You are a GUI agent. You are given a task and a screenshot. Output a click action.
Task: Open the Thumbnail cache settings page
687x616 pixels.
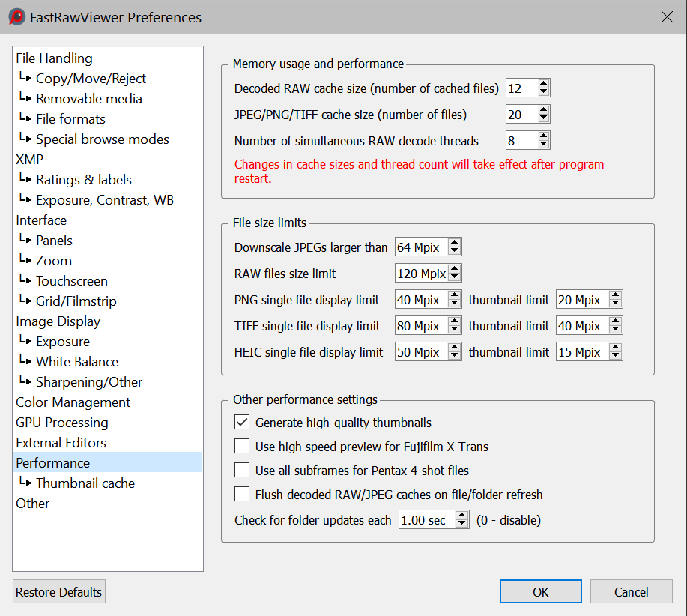(85, 483)
